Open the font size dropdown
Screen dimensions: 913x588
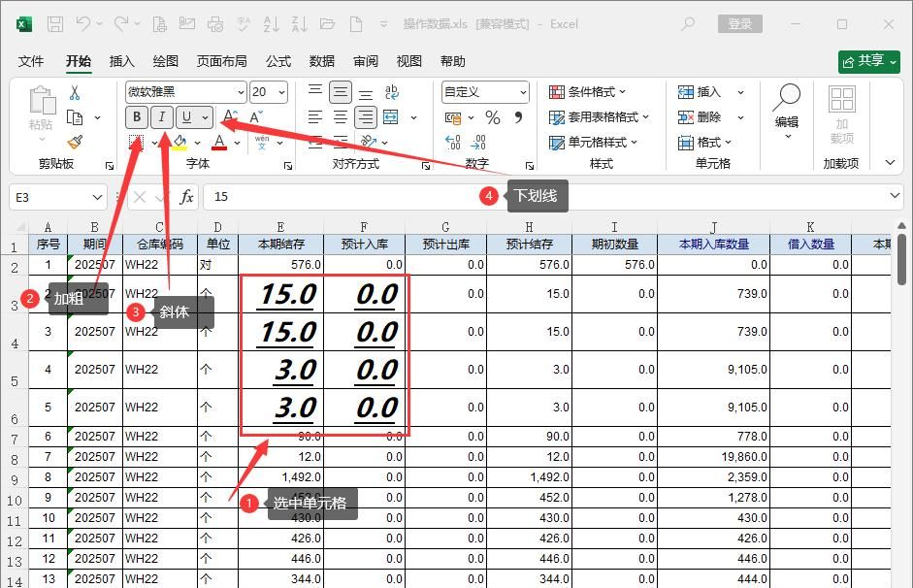pyautogui.click(x=269, y=92)
